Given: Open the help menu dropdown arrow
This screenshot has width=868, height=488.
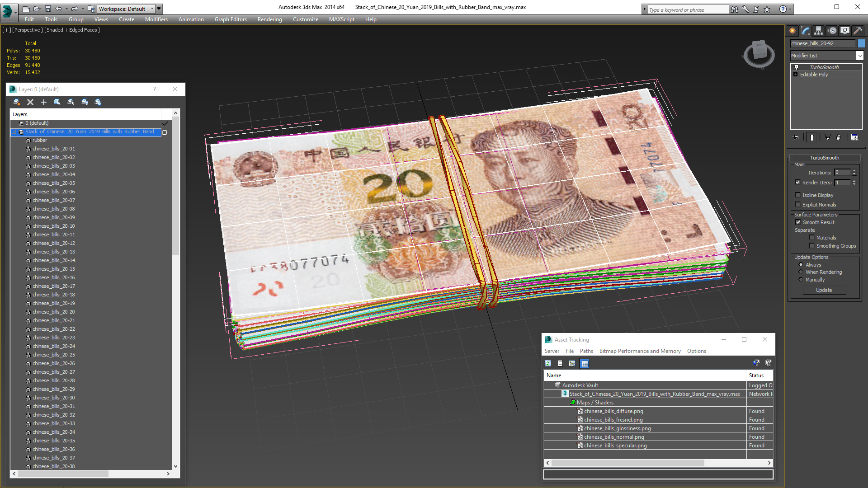Looking at the screenshot, I should pyautogui.click(x=790, y=9).
